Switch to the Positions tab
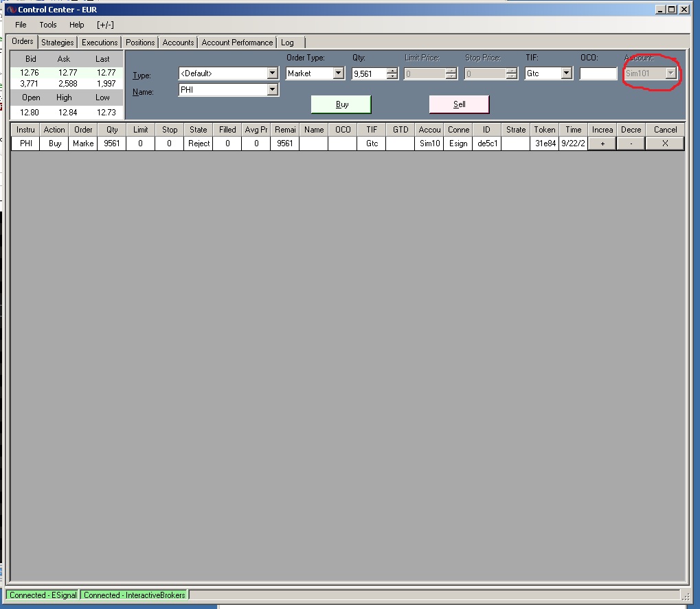 point(140,43)
